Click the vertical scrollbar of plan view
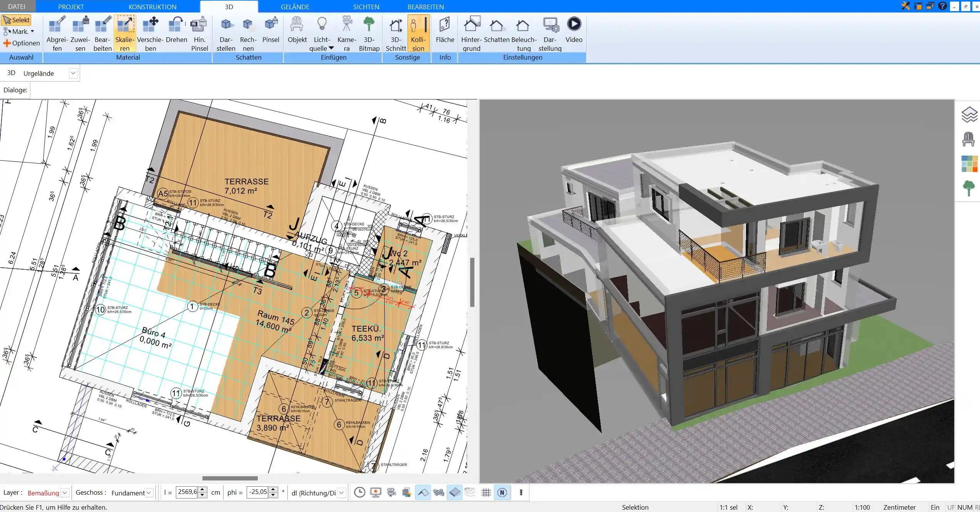The width and height of the screenshot is (980, 512). [x=472, y=282]
